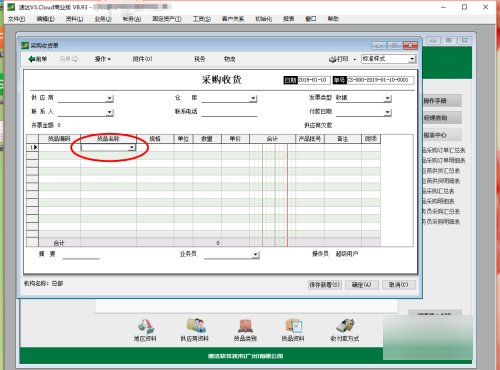Open the 初始化 menu
Viewport: 500px width, 370px height.
pos(264,19)
